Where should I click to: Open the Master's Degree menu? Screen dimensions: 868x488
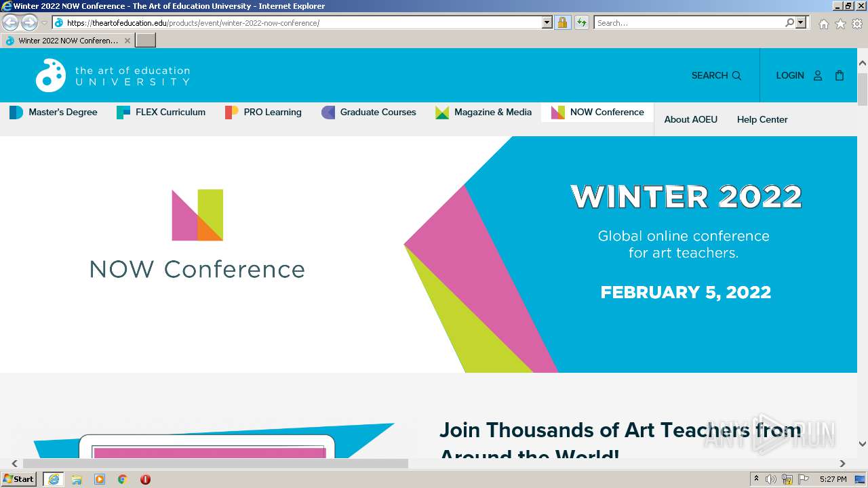pos(54,113)
